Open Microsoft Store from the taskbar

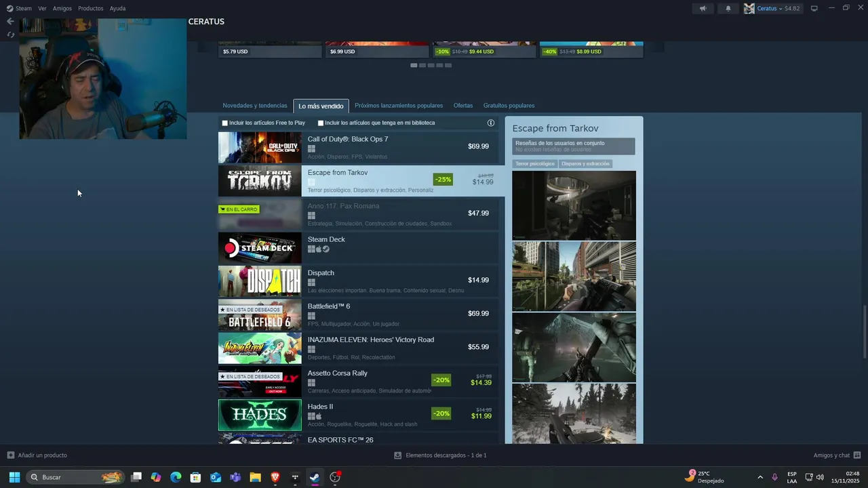[195, 477]
